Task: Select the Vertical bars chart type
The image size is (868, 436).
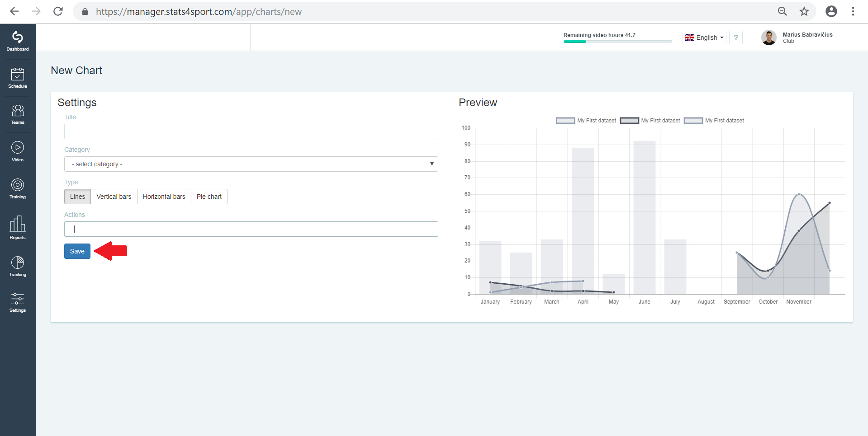Action: 114,197
